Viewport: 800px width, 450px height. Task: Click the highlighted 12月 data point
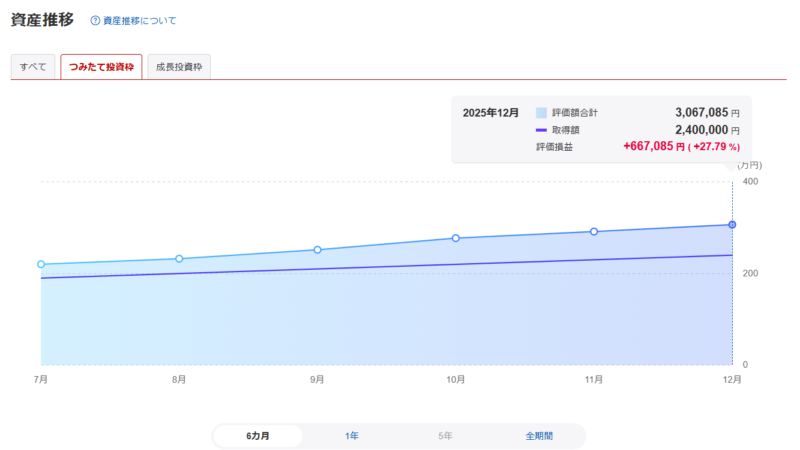click(732, 225)
